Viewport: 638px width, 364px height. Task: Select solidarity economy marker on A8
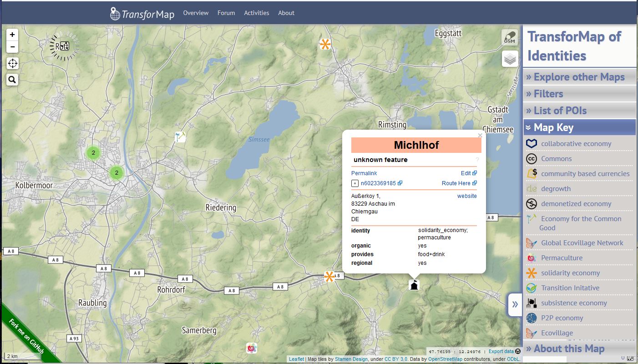pyautogui.click(x=329, y=276)
